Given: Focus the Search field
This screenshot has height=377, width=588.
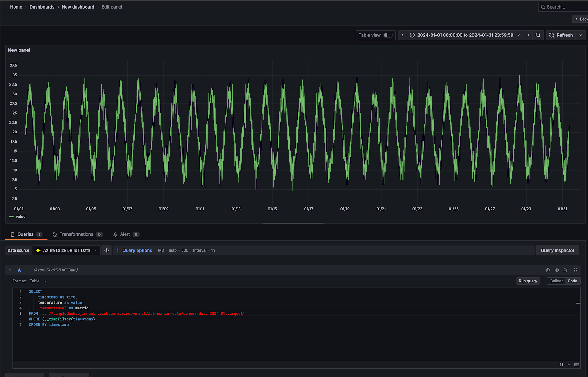Looking at the screenshot, I should [563, 7].
